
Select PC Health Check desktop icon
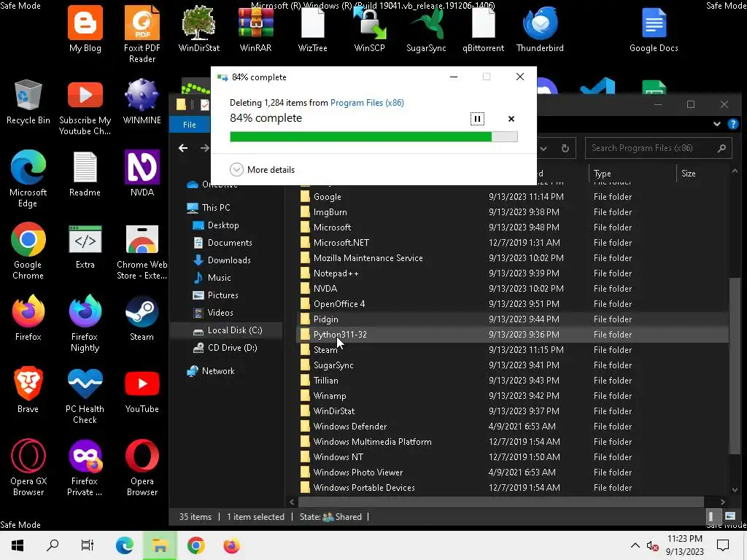(85, 396)
